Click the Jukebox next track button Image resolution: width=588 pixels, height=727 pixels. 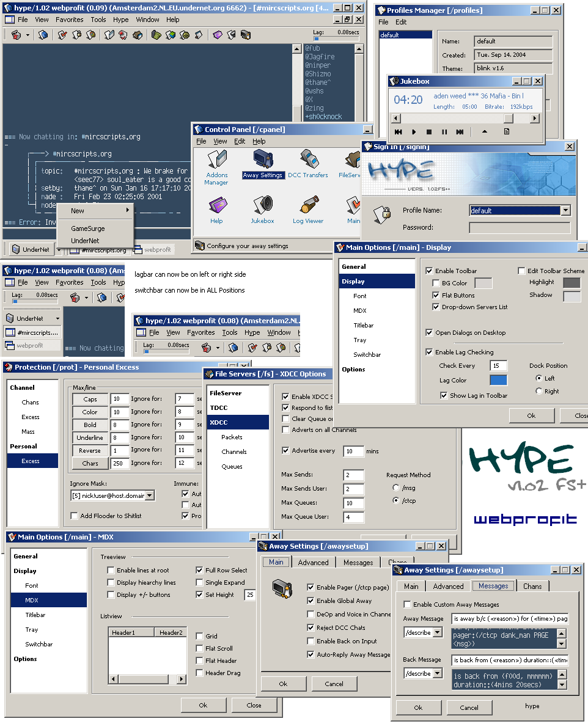click(x=460, y=132)
